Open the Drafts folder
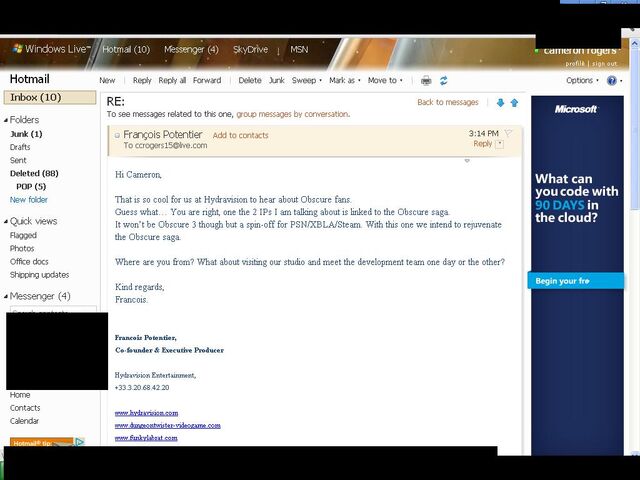This screenshot has height=480, width=640. click(20, 147)
